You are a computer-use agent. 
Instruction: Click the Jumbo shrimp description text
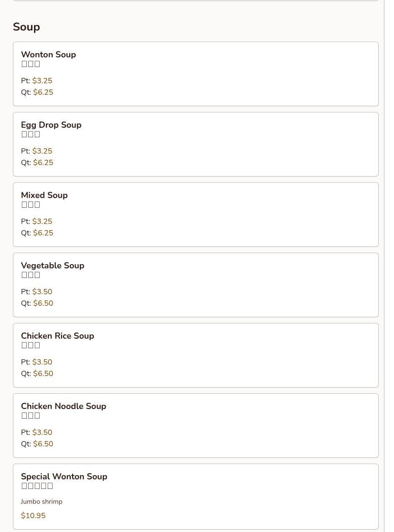(x=42, y=501)
